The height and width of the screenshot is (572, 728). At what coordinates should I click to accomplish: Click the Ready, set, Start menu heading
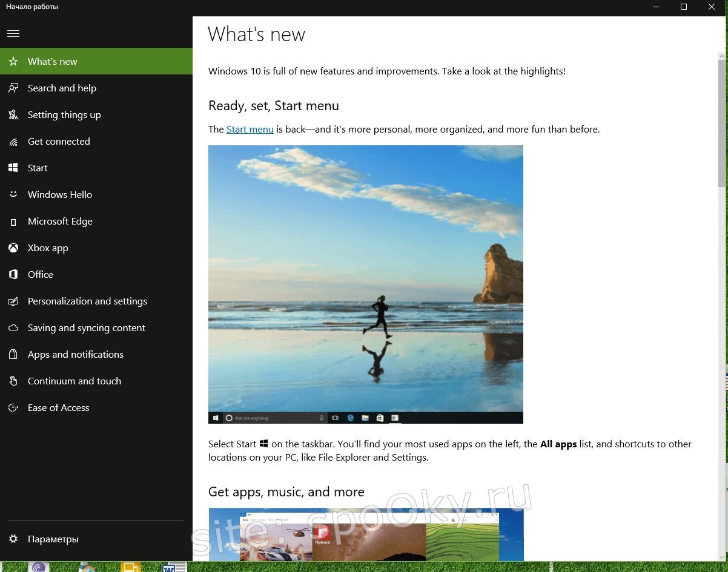point(274,105)
